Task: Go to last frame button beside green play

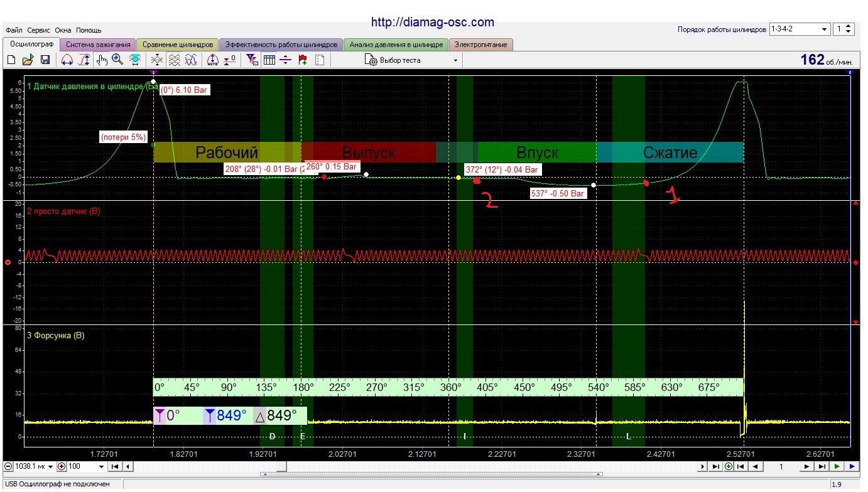Action: click(822, 466)
